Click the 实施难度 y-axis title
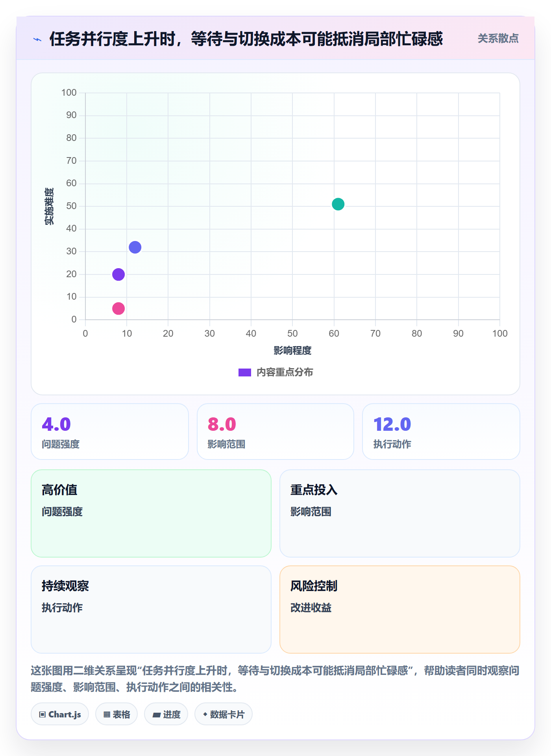The image size is (551, 756). point(49,206)
